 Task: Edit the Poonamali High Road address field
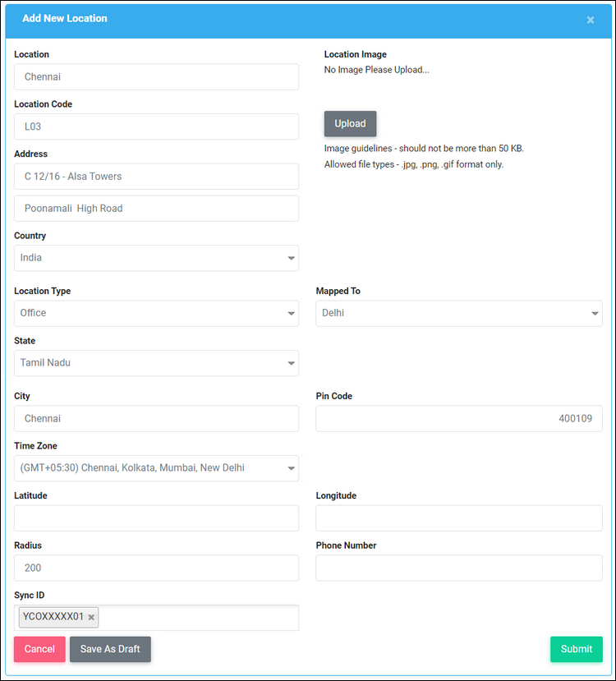(156, 209)
